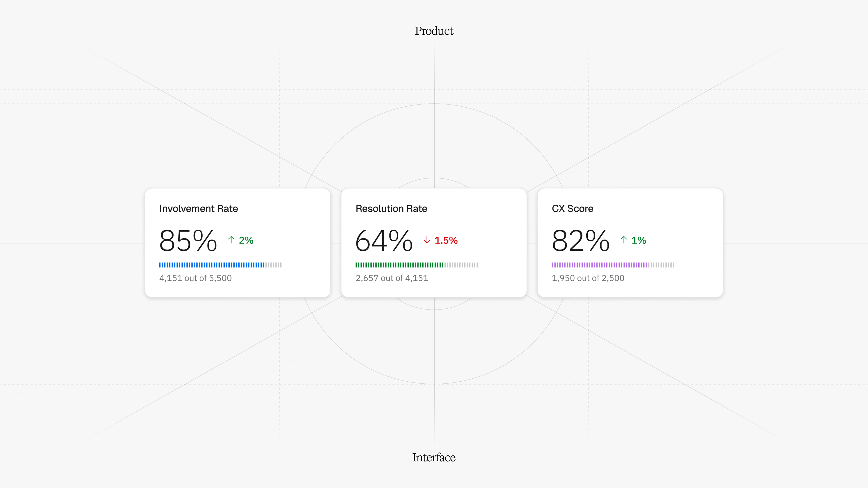Click the red down arrow beside 1.5%
868x488 pixels.
427,240
